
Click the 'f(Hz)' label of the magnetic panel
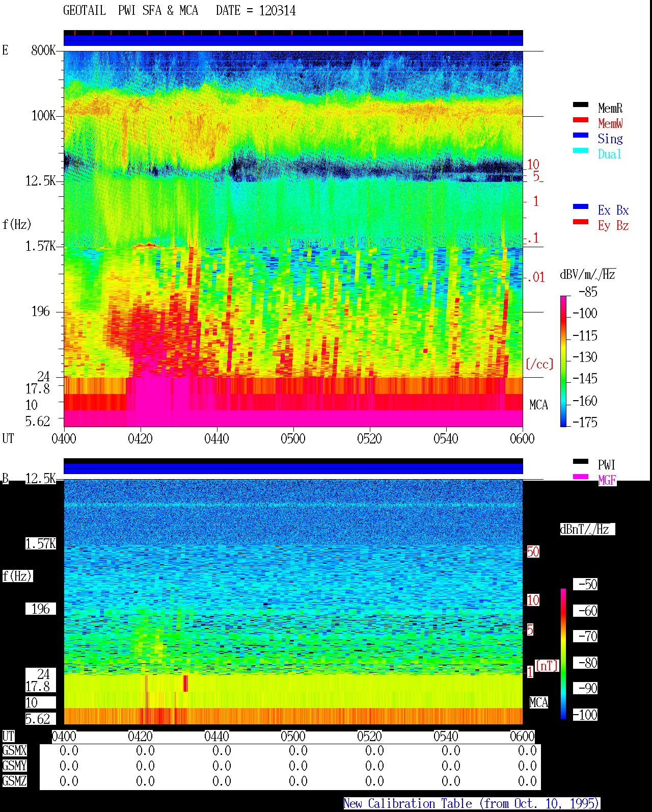[x=17, y=576]
